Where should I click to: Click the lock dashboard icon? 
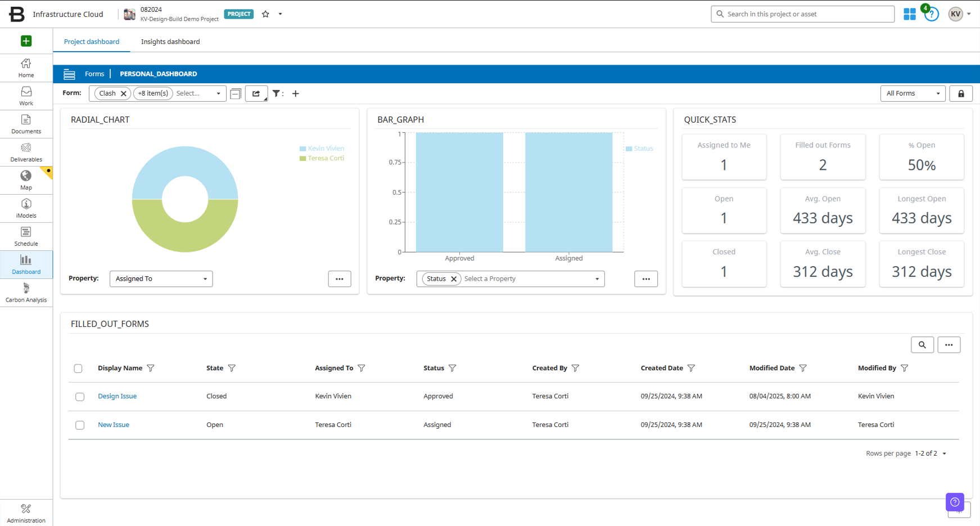point(961,93)
